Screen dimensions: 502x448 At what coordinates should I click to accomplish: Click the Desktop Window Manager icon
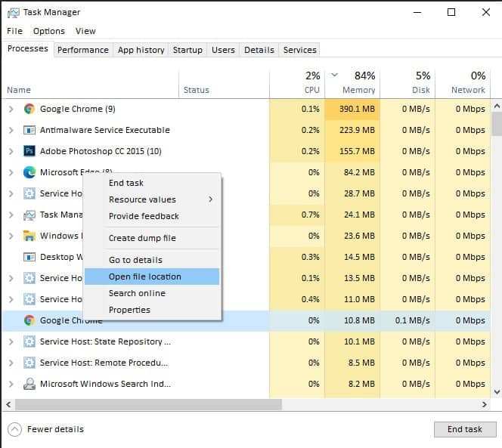click(29, 257)
